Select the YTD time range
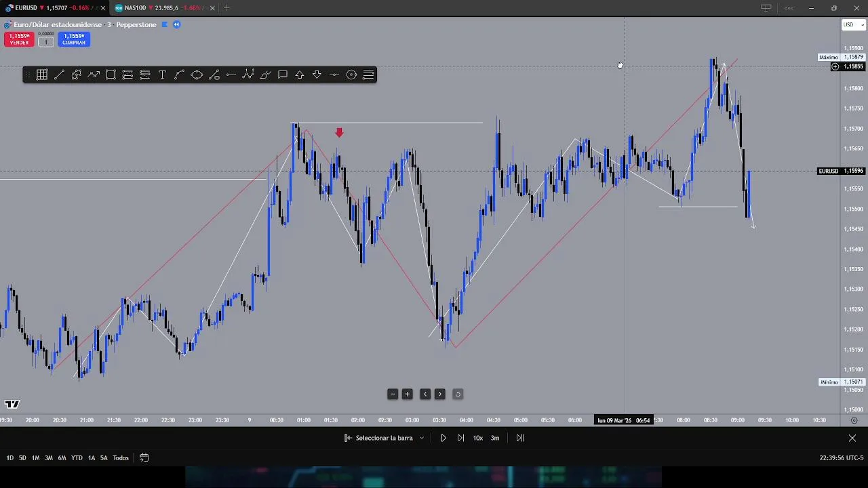868x488 pixels. click(77, 458)
